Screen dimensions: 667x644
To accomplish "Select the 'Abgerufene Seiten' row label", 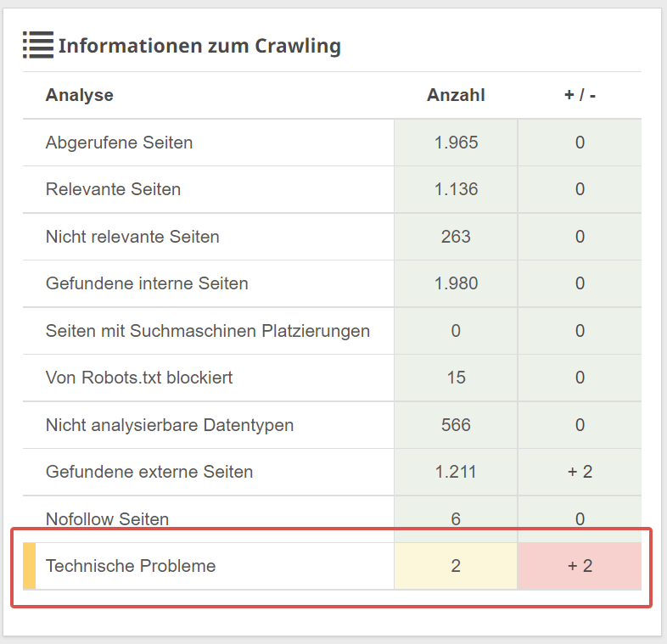I will 119,143.
